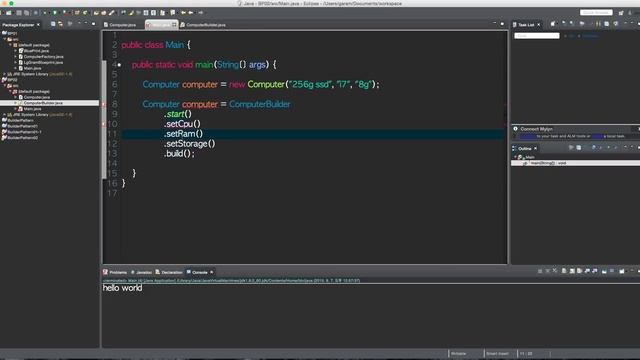The width and height of the screenshot is (640, 360).
Task: Toggle Scroll Lock in console toolbar
Action: pyautogui.click(x=572, y=271)
